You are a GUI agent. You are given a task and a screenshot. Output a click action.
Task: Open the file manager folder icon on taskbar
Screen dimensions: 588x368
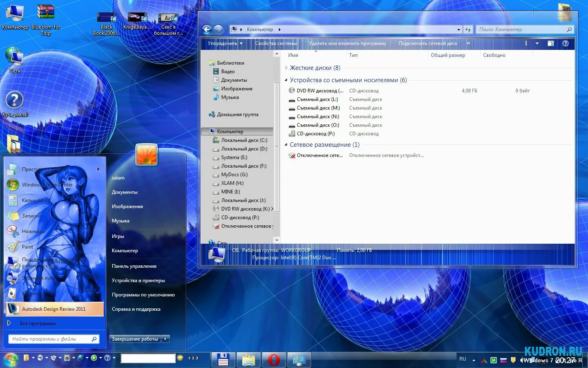click(x=248, y=360)
